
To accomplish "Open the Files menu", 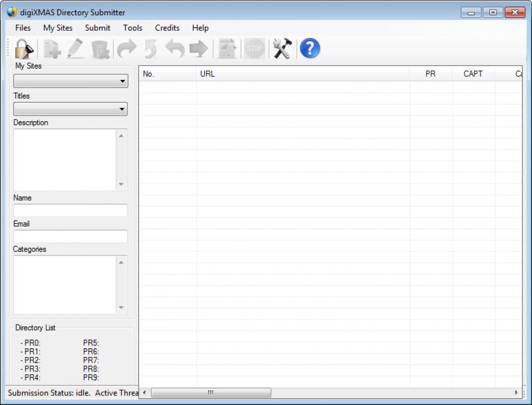I will (x=23, y=28).
